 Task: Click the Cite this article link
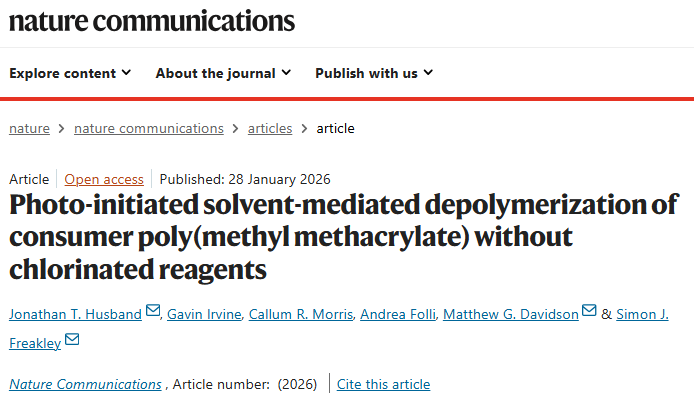click(x=384, y=384)
